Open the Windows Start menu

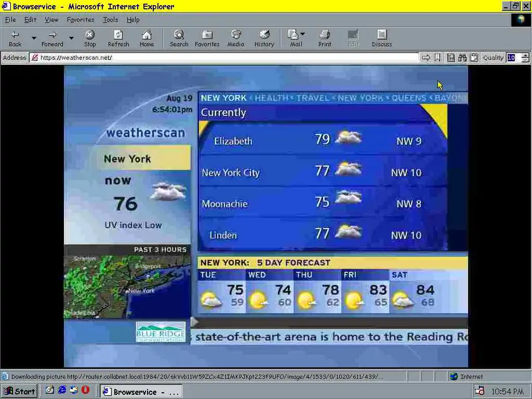tap(19, 391)
